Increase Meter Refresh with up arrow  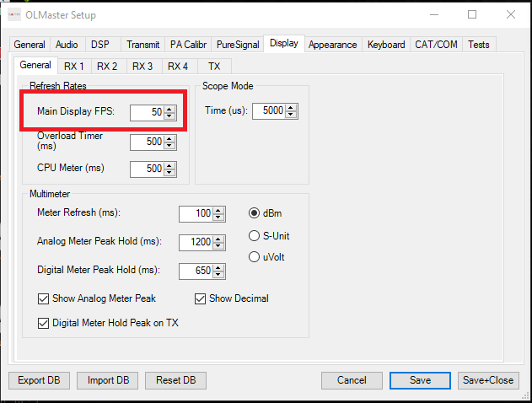click(x=218, y=210)
